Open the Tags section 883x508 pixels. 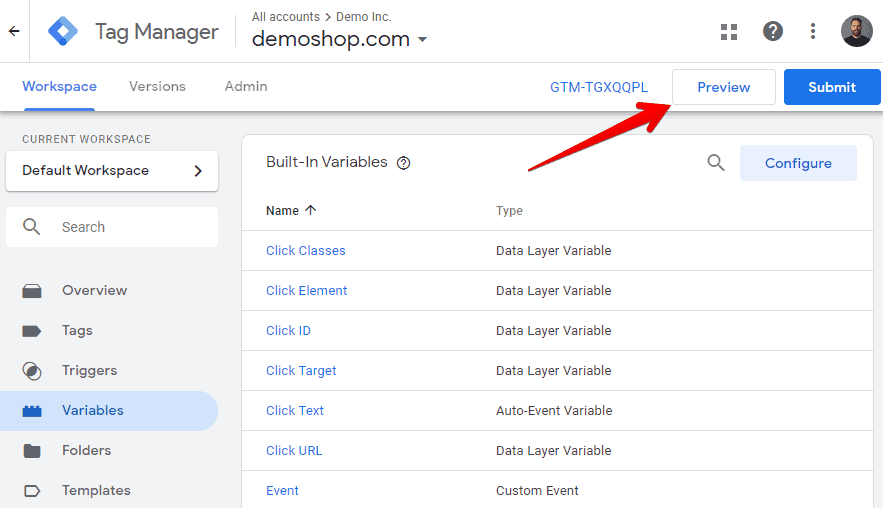pos(77,331)
